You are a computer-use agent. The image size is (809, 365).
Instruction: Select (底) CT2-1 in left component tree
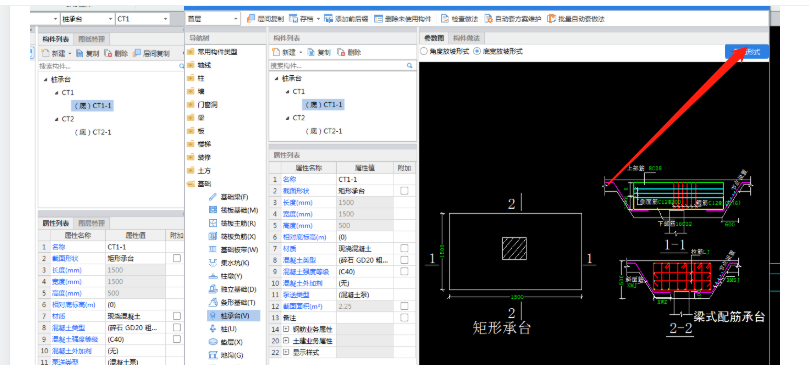(92, 132)
